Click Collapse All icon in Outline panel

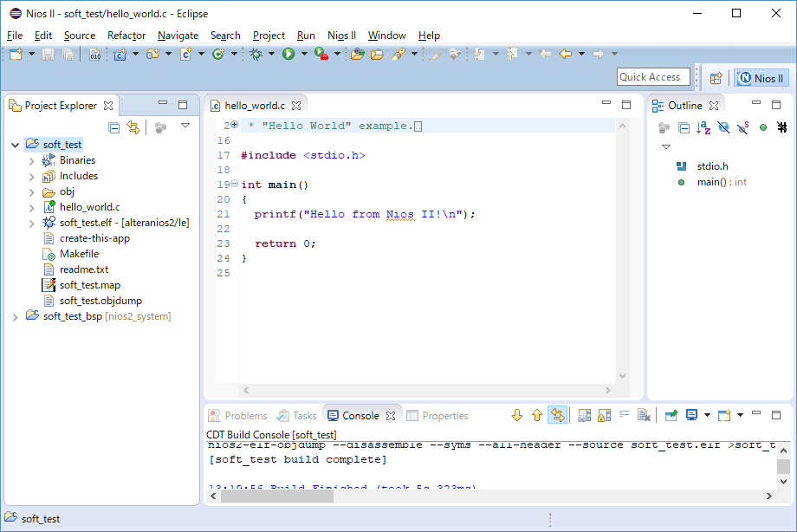[x=684, y=127]
